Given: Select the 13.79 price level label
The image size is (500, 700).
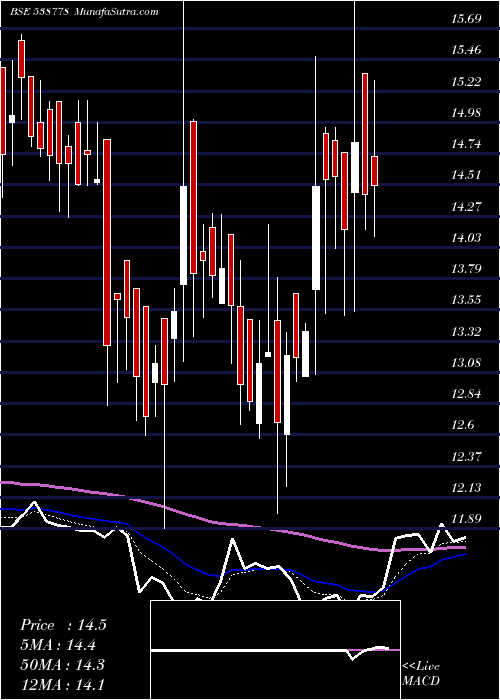Looking at the screenshot, I should coord(467,269).
